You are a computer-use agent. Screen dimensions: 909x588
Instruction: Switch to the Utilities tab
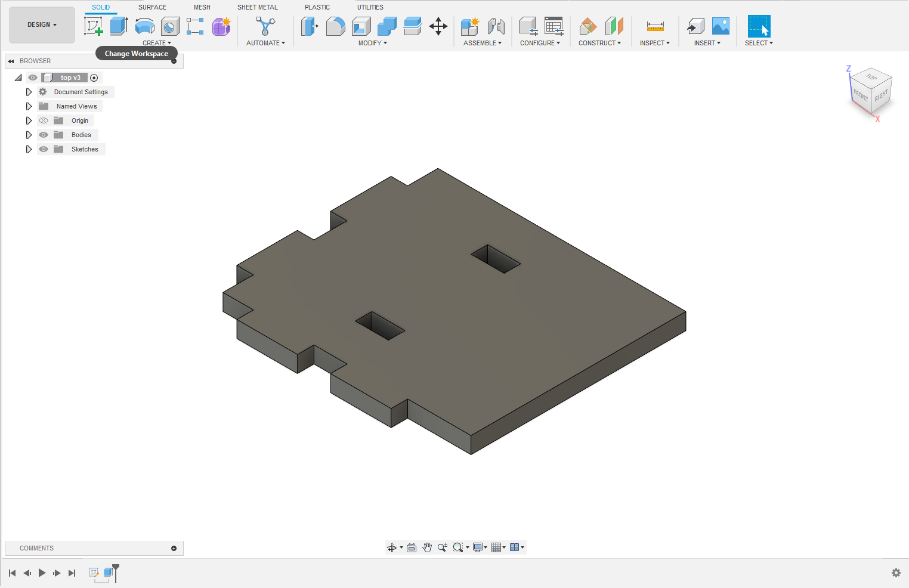coord(370,7)
